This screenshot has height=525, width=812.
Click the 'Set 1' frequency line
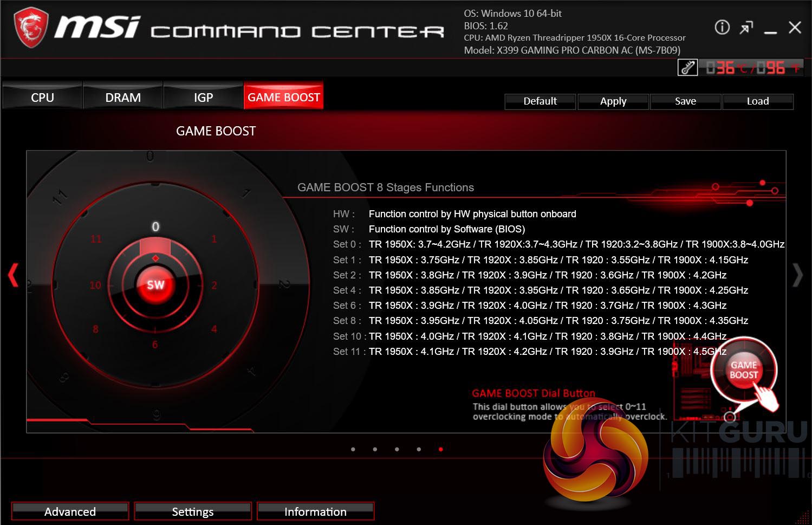tap(541, 260)
